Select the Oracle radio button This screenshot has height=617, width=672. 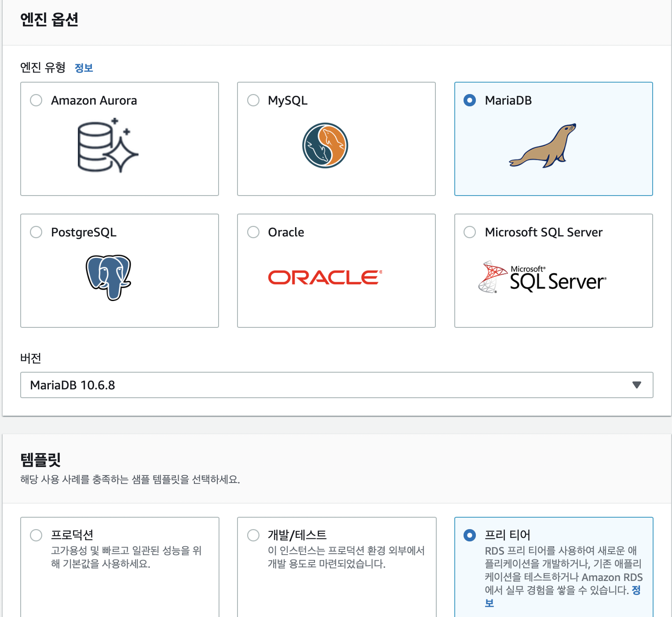coord(253,232)
